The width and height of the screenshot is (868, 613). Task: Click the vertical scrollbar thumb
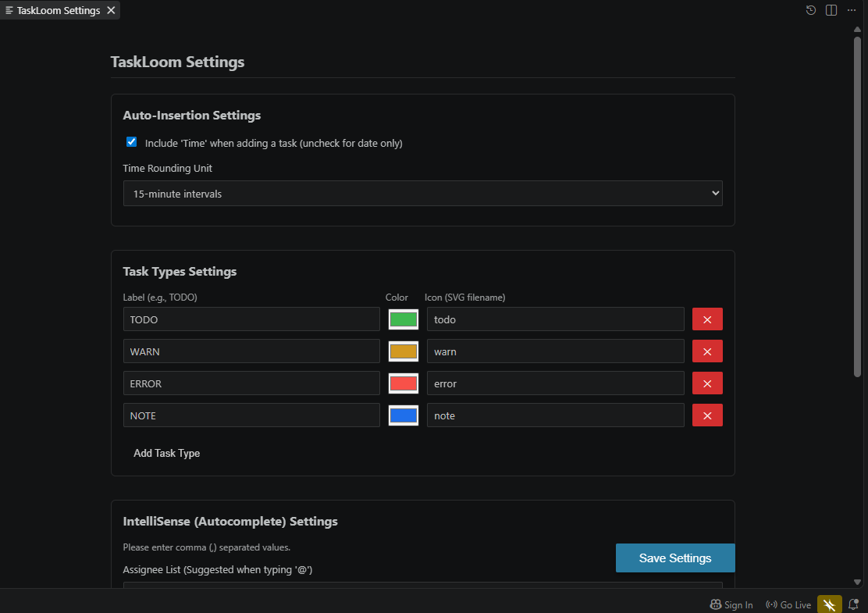(x=857, y=206)
